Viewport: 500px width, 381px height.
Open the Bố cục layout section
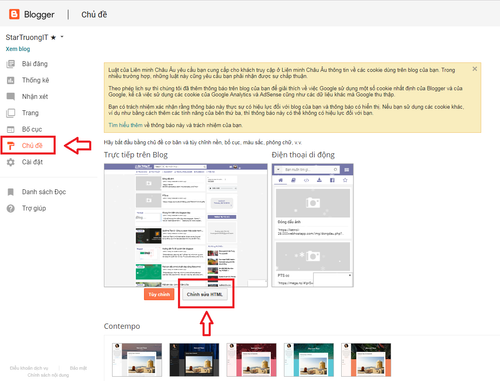coord(32,129)
